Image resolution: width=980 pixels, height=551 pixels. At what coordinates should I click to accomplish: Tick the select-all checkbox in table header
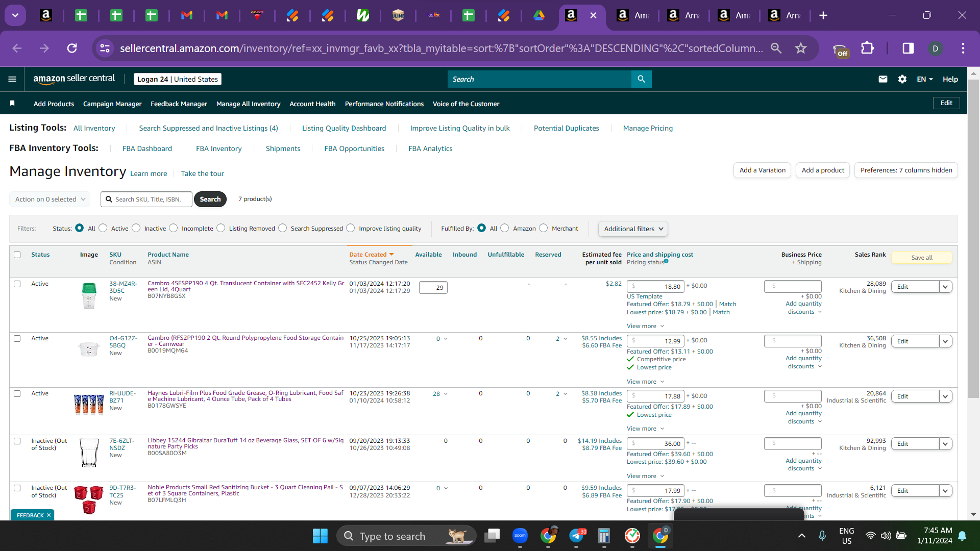tap(17, 255)
